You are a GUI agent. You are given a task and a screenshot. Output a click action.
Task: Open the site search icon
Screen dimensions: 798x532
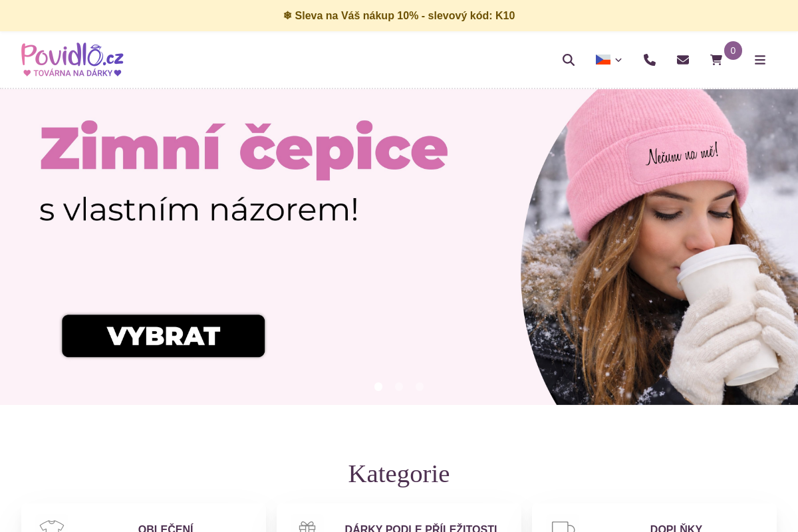tap(569, 60)
